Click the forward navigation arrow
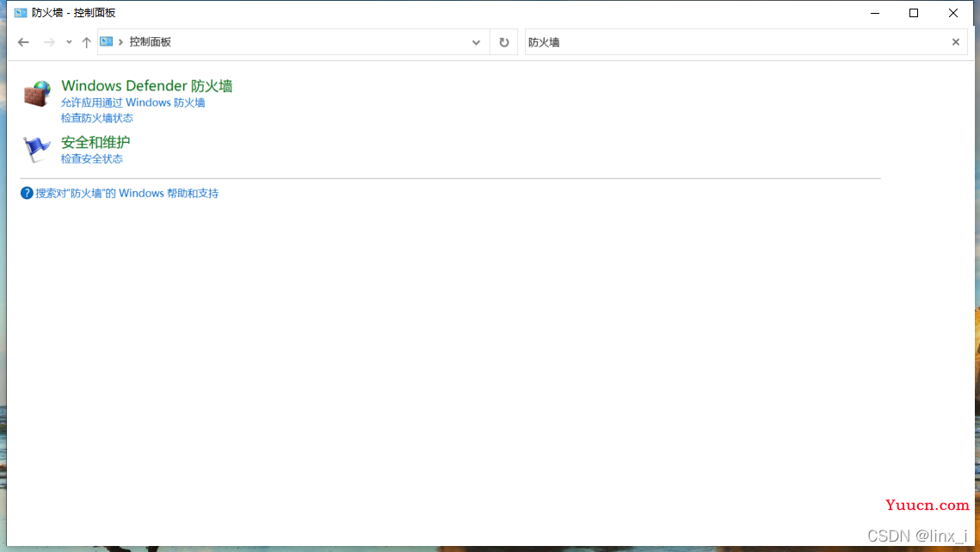 pyautogui.click(x=49, y=42)
